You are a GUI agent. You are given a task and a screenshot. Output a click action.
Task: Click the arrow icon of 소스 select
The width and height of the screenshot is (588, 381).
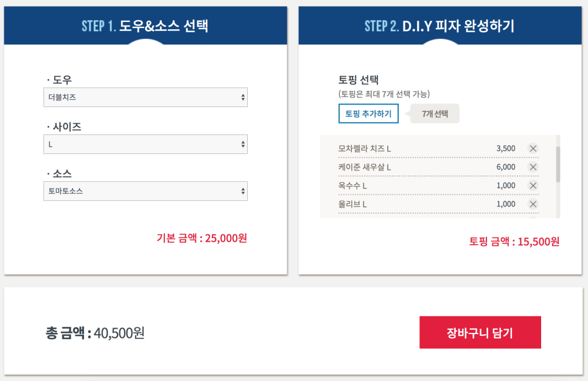(243, 191)
